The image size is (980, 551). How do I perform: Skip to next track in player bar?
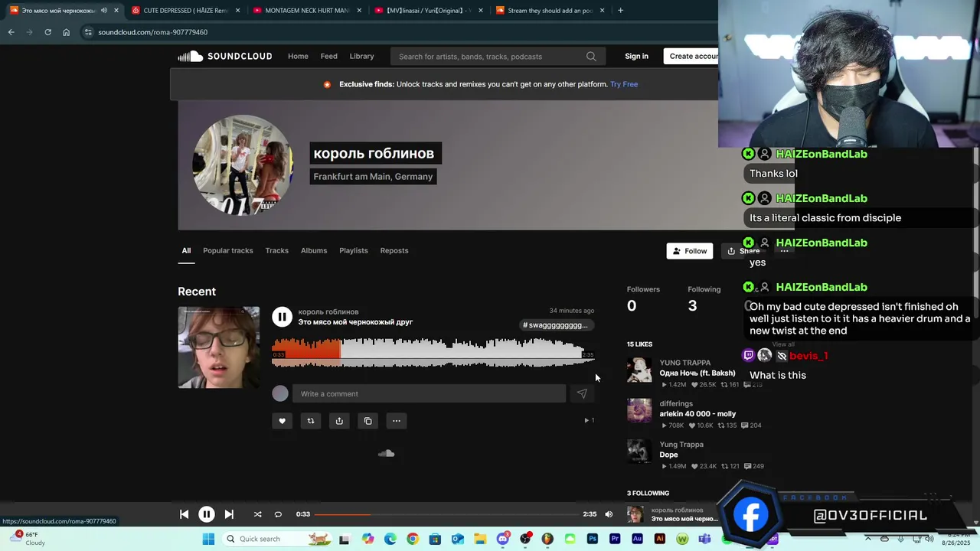point(229,514)
